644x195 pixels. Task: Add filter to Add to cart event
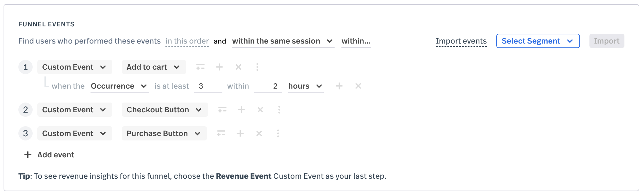pos(200,67)
